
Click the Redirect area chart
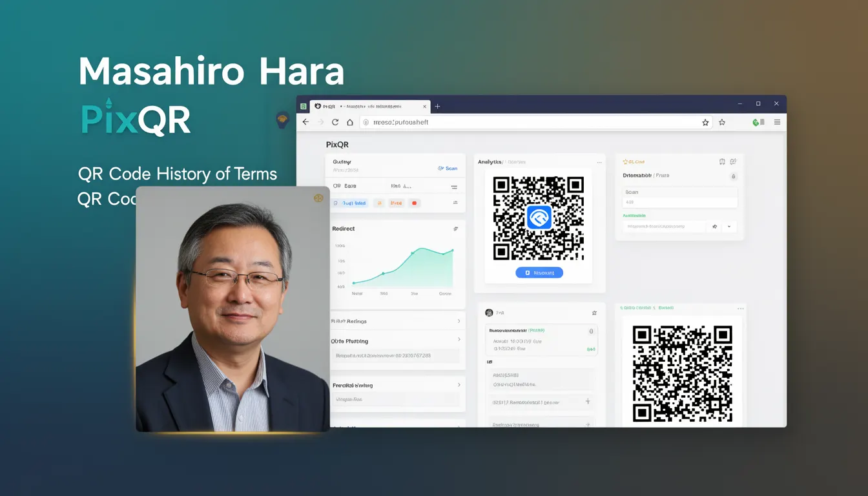pyautogui.click(x=404, y=267)
